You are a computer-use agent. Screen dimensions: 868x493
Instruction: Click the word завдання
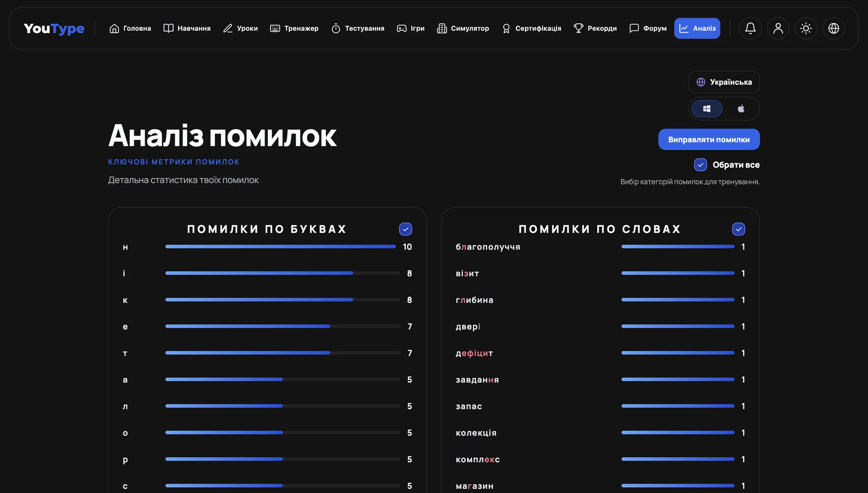[x=477, y=380]
